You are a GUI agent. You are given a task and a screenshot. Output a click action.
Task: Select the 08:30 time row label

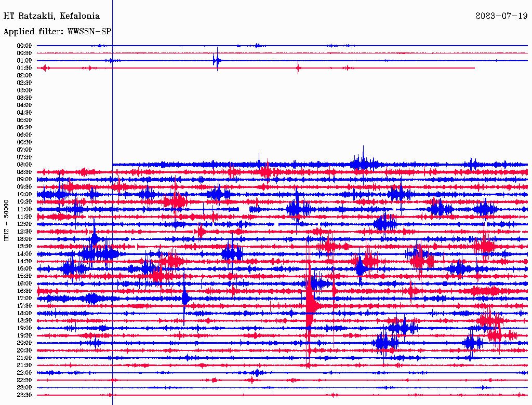point(24,172)
